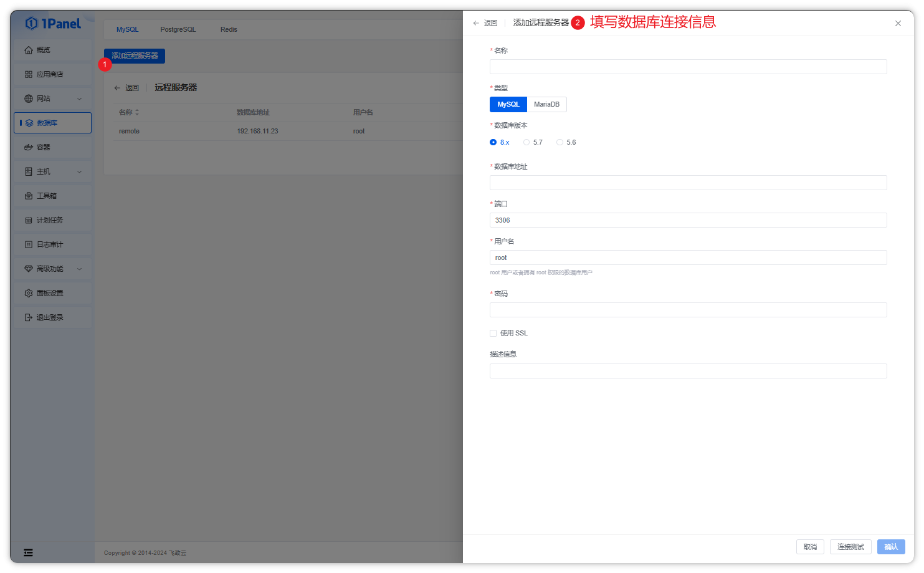Image resolution: width=924 pixels, height=573 pixels.
Task: Switch to the Redis tab
Action: 229,29
